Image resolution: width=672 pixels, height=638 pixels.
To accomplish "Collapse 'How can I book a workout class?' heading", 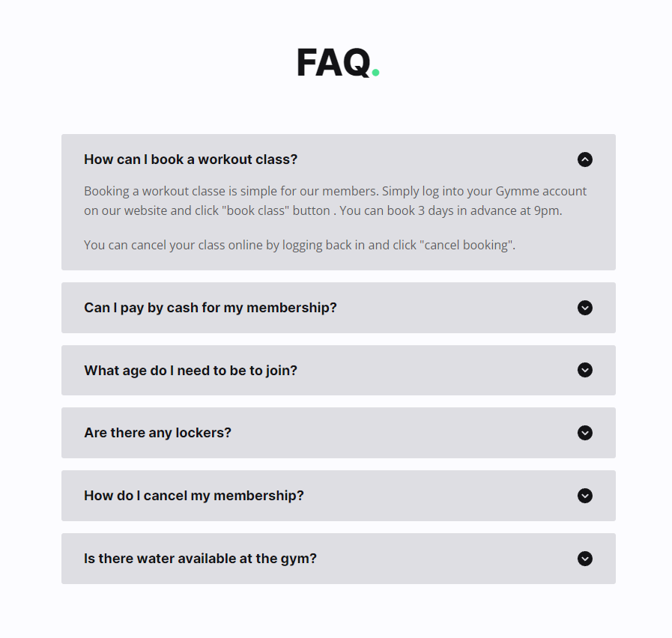I will pyautogui.click(x=191, y=159).
